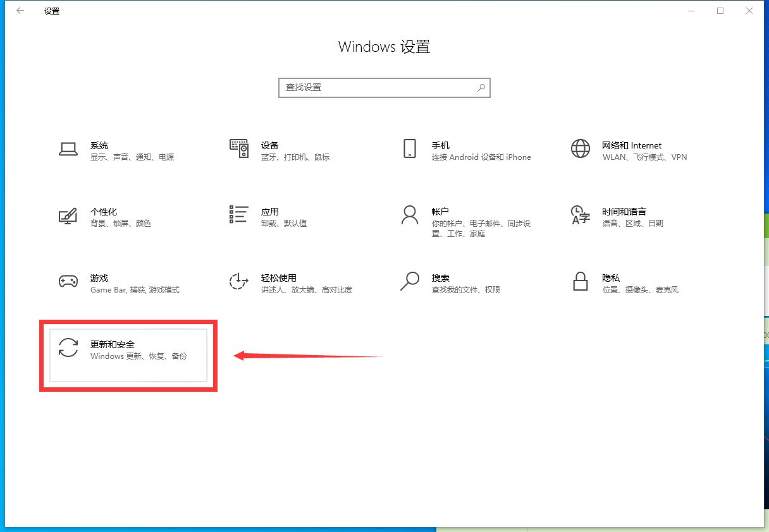The image size is (769, 532).
Task: Select the 手机 title text
Action: tap(441, 145)
